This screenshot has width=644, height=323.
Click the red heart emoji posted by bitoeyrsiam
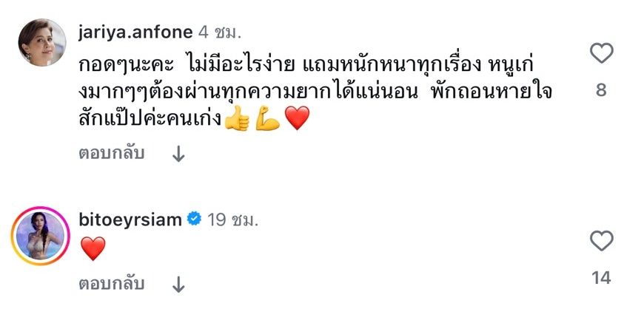(x=92, y=249)
